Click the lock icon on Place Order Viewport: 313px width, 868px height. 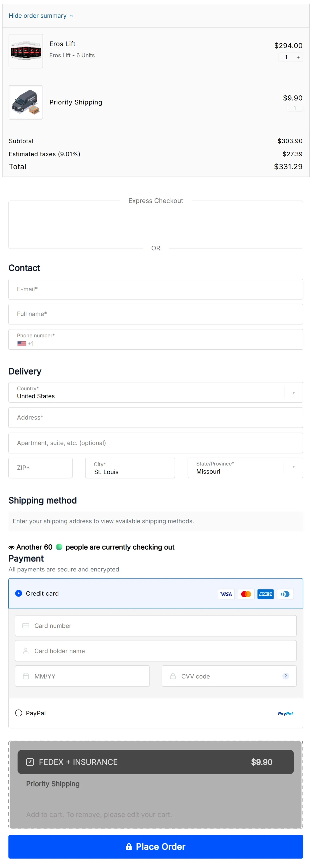click(129, 846)
